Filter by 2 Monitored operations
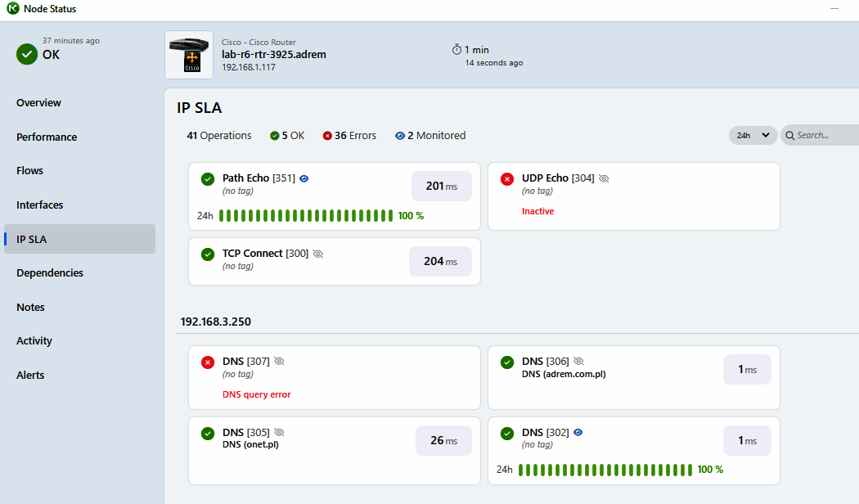The image size is (859, 504). (x=429, y=136)
